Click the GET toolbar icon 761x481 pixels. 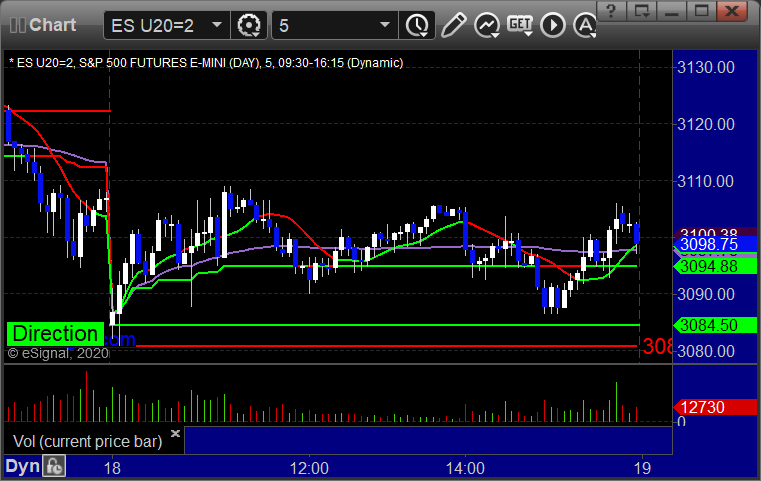pyautogui.click(x=520, y=25)
